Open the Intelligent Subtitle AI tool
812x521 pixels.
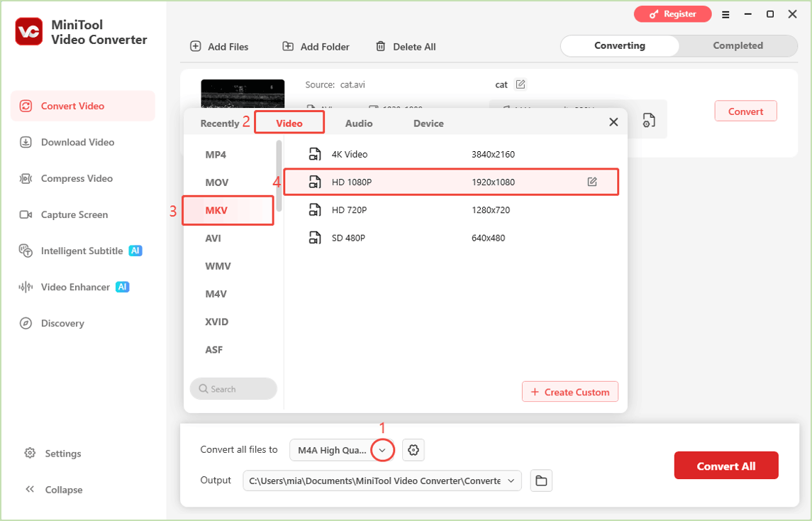click(x=80, y=251)
